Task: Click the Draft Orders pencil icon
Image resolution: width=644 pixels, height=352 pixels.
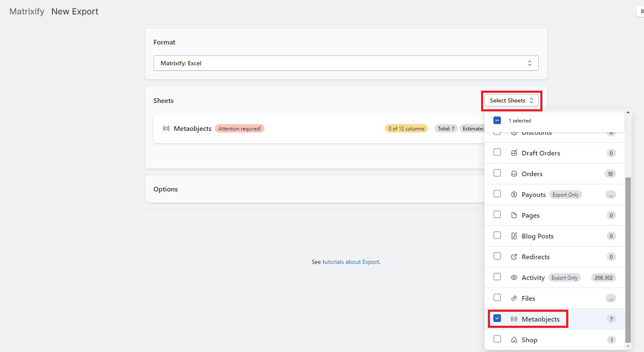Action: [514, 153]
